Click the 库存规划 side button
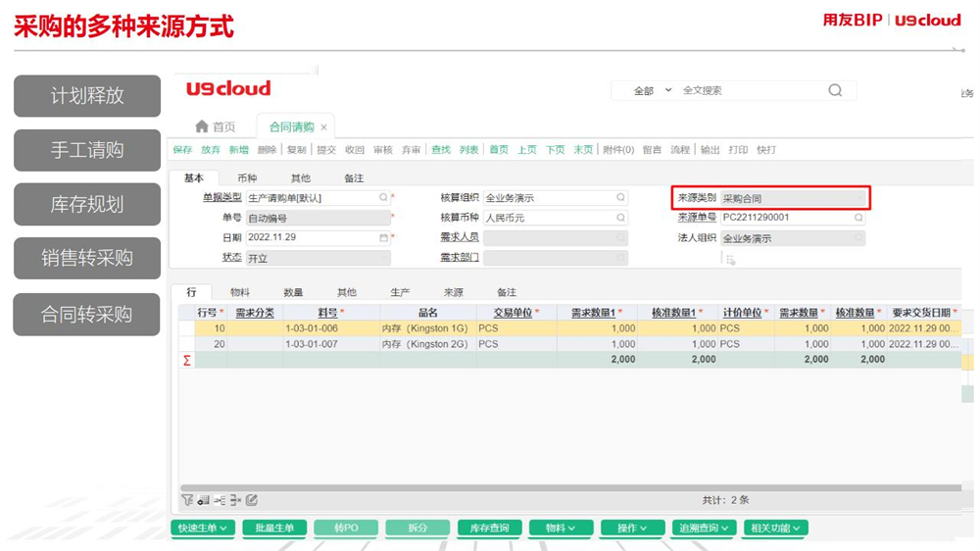The height and width of the screenshot is (551, 980). [87, 204]
